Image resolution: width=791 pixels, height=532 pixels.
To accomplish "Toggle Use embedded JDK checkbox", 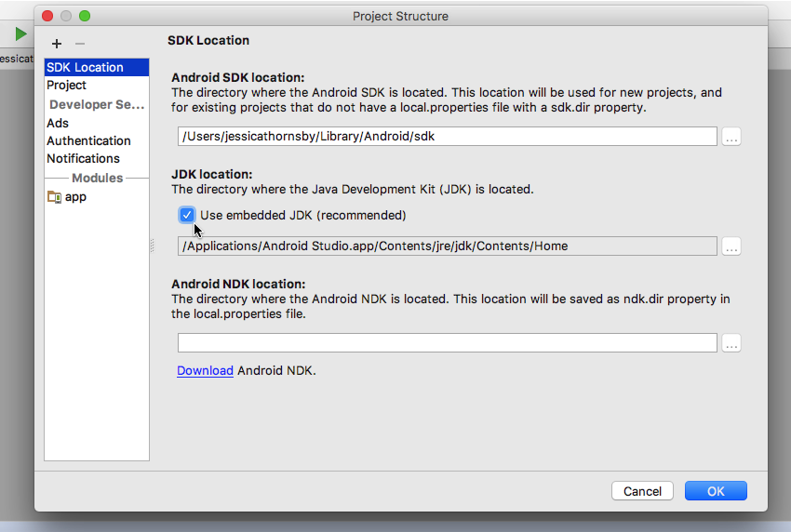I will tap(187, 216).
